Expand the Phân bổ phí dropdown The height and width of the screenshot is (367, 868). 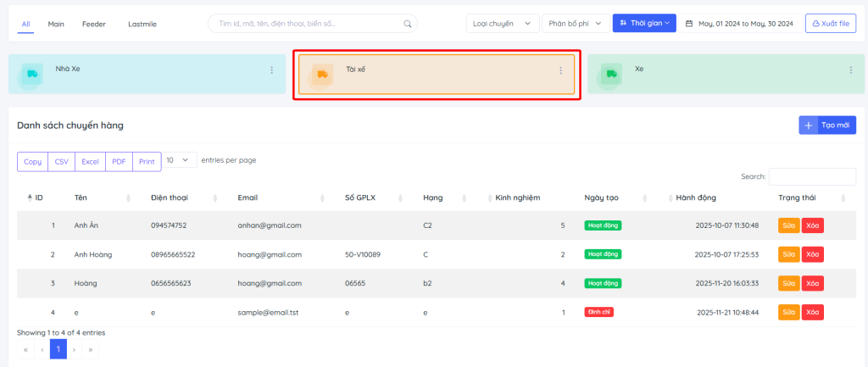[575, 24]
